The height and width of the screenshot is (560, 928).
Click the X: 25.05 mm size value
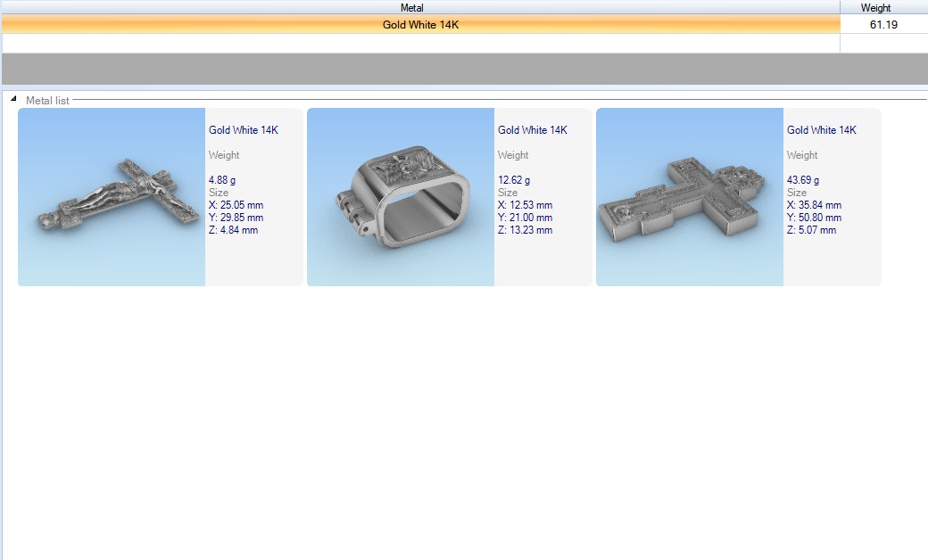(x=236, y=205)
